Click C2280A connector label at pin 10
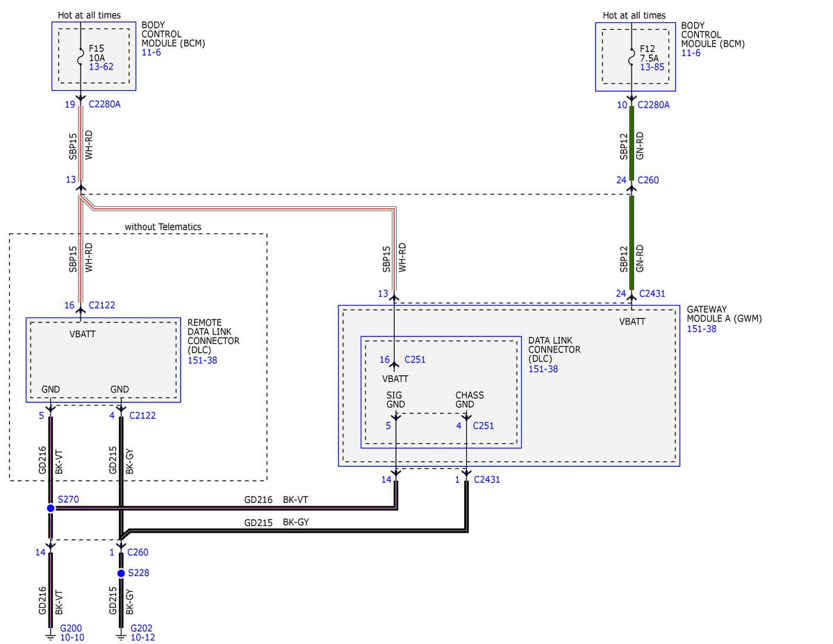Screen dimensions: 833x644 [654, 105]
